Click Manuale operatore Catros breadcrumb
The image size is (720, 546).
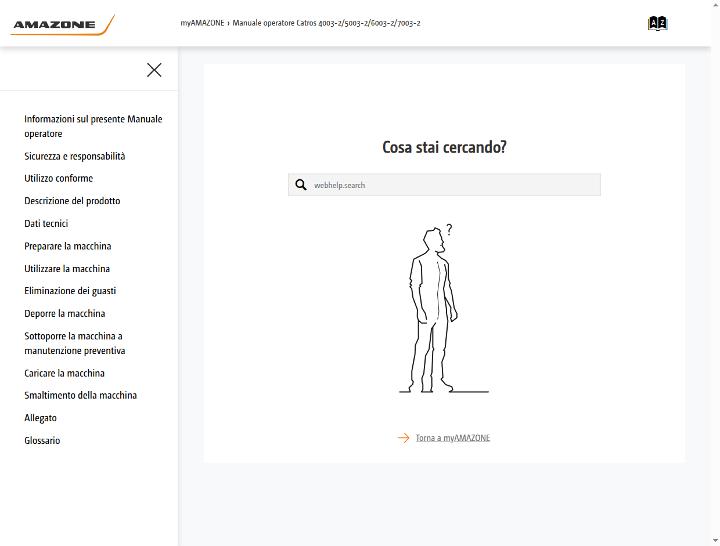pyautogui.click(x=326, y=23)
